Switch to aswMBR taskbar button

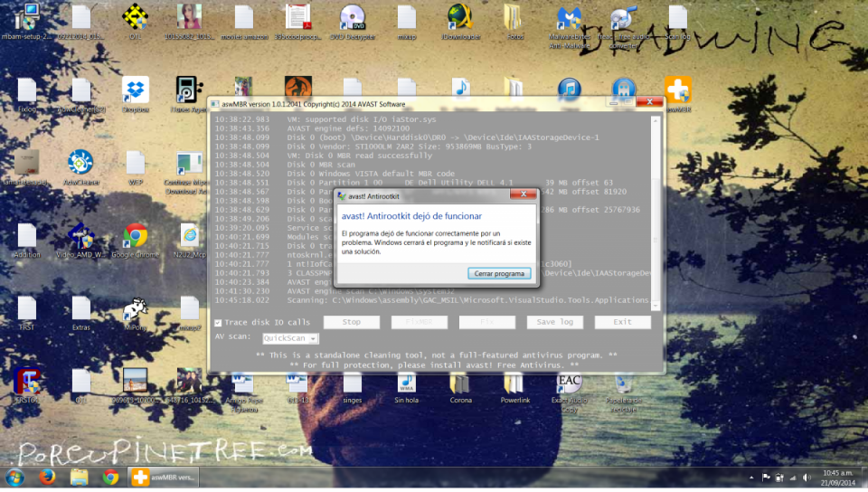[163, 477]
